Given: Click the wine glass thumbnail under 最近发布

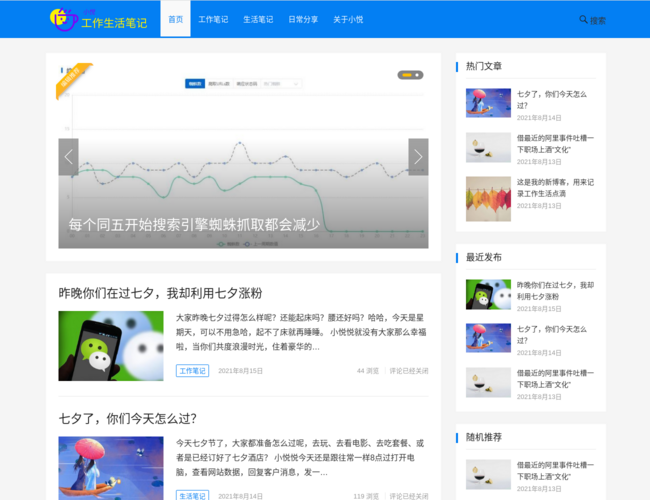Looking at the screenshot, I should [x=488, y=382].
